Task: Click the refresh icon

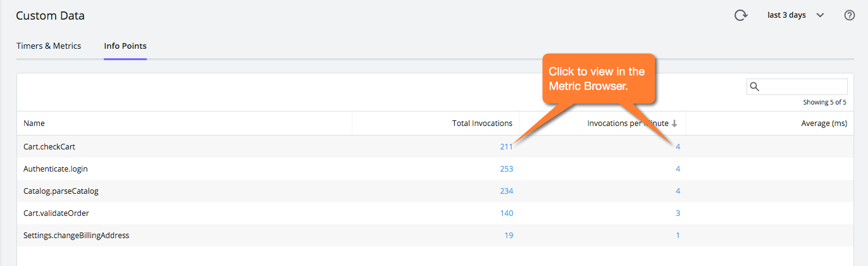Action: [x=741, y=15]
